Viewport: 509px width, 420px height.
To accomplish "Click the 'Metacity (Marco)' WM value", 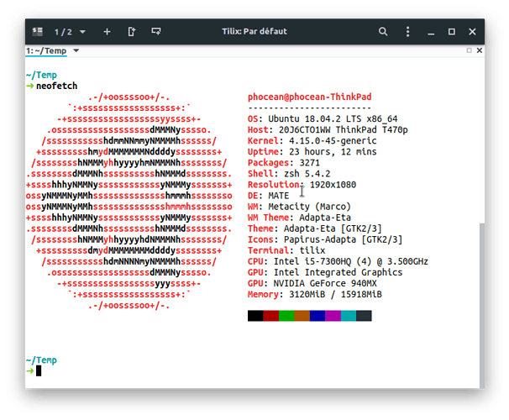I will [310, 207].
